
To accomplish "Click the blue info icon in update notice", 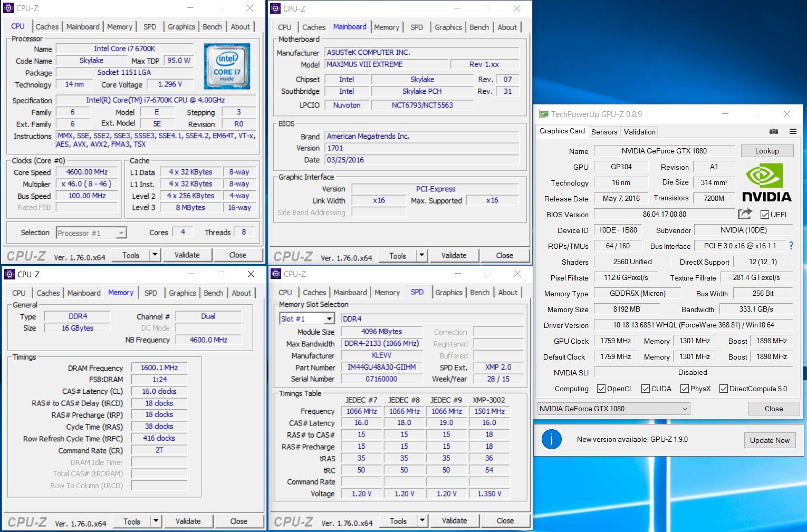I will click(552, 439).
